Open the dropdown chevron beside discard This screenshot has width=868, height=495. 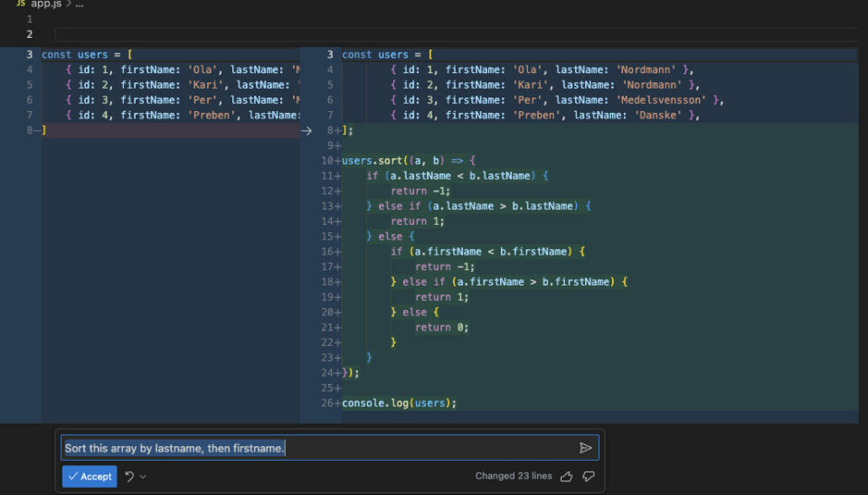coord(143,477)
